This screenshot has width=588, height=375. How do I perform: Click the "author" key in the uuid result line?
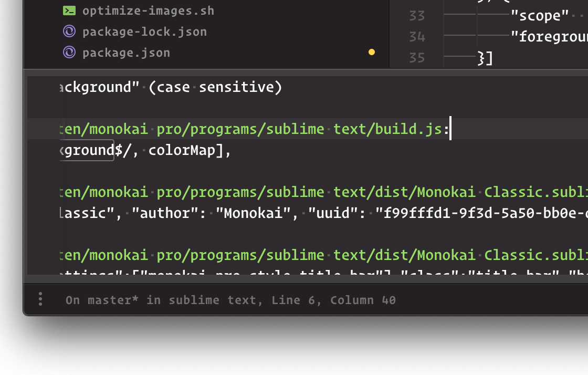click(153, 213)
